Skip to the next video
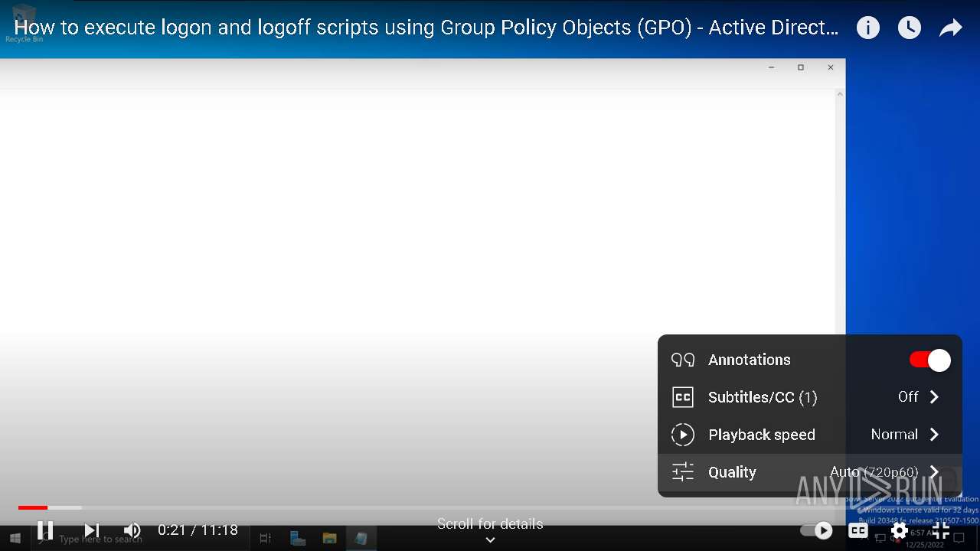980x551 pixels. pyautogui.click(x=92, y=530)
